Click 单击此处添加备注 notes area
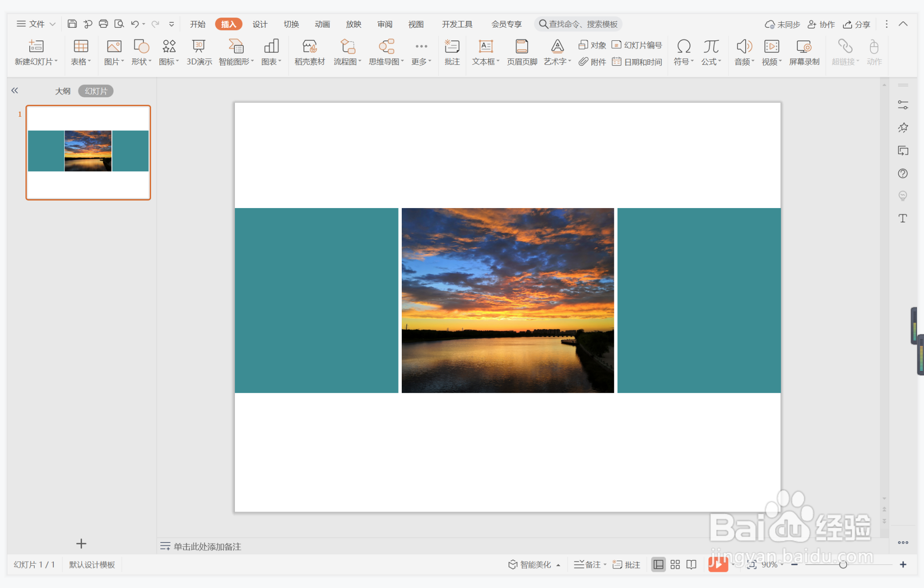The width and height of the screenshot is (924, 588). click(x=207, y=546)
